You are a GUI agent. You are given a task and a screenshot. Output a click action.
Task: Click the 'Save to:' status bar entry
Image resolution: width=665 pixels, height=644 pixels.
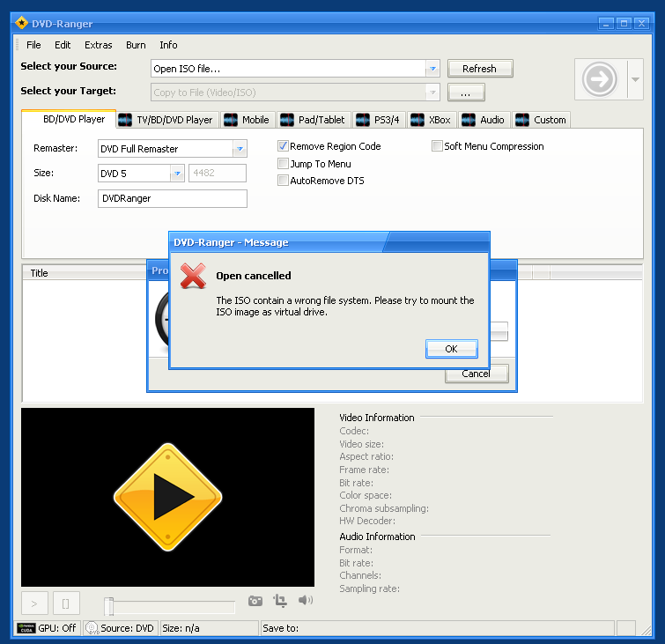click(437, 628)
